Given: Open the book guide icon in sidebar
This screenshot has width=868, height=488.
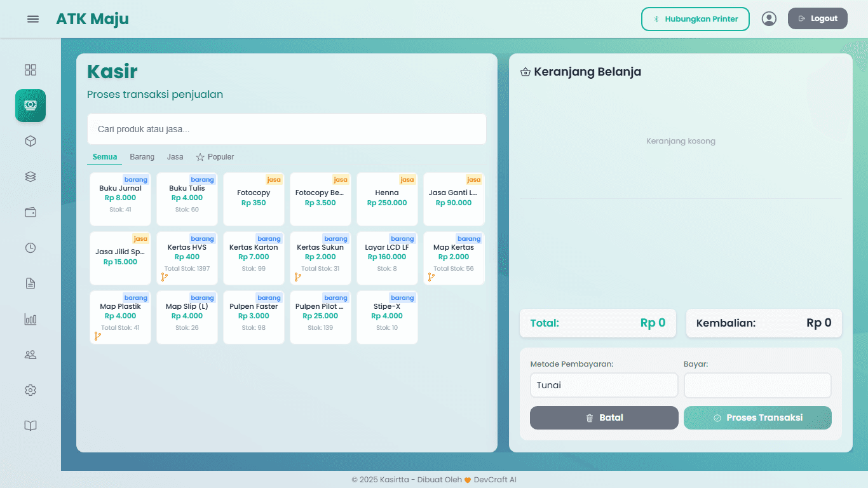Looking at the screenshot, I should pos(31,426).
